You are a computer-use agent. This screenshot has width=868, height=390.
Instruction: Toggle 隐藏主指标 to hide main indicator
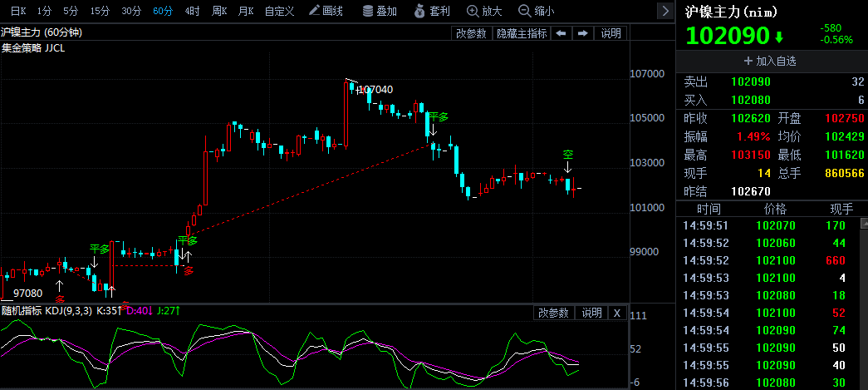click(x=522, y=33)
